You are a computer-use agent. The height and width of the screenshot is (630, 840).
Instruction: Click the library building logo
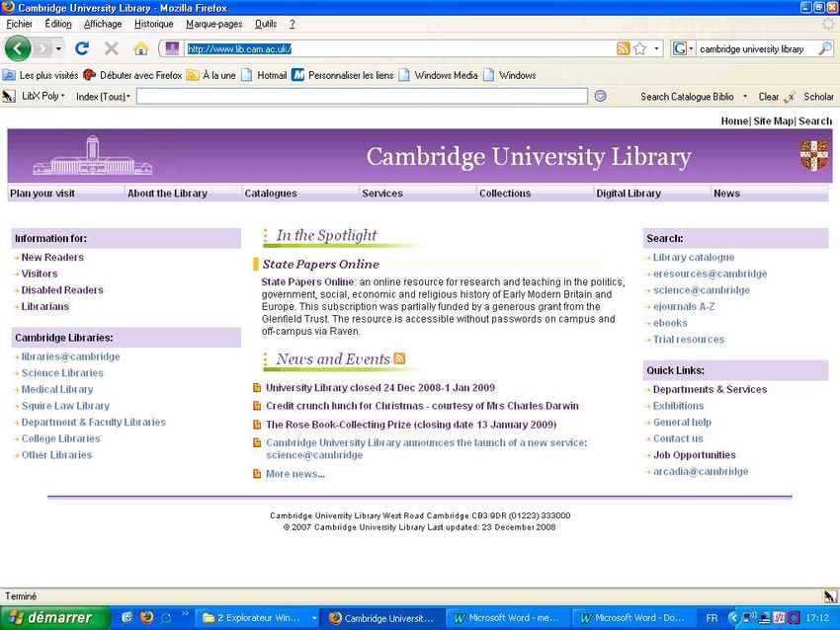point(92,155)
